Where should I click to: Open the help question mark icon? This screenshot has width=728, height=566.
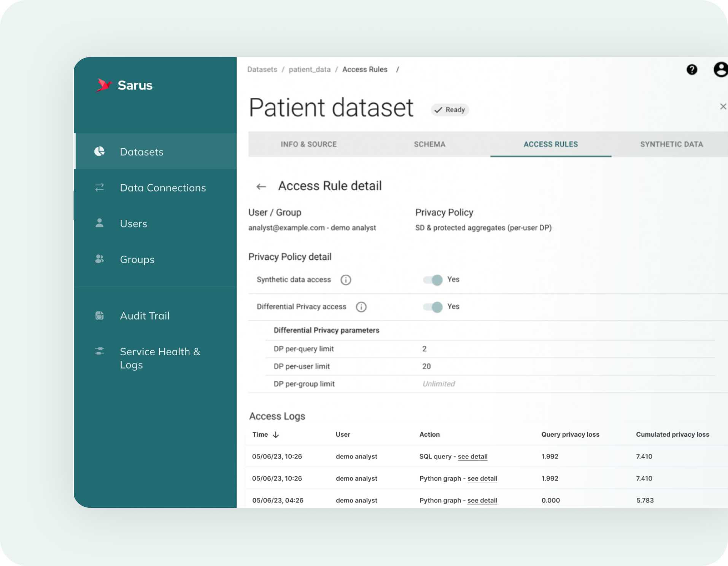[x=691, y=70]
